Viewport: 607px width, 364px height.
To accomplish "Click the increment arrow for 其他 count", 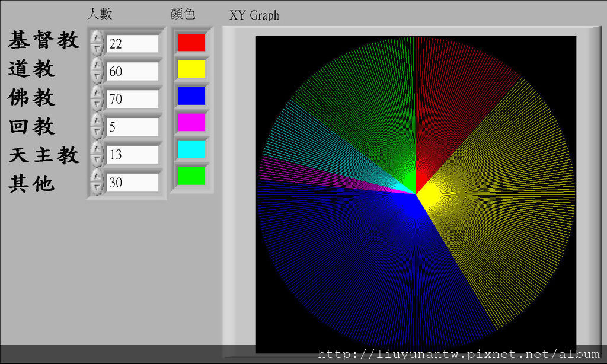I will (97, 177).
